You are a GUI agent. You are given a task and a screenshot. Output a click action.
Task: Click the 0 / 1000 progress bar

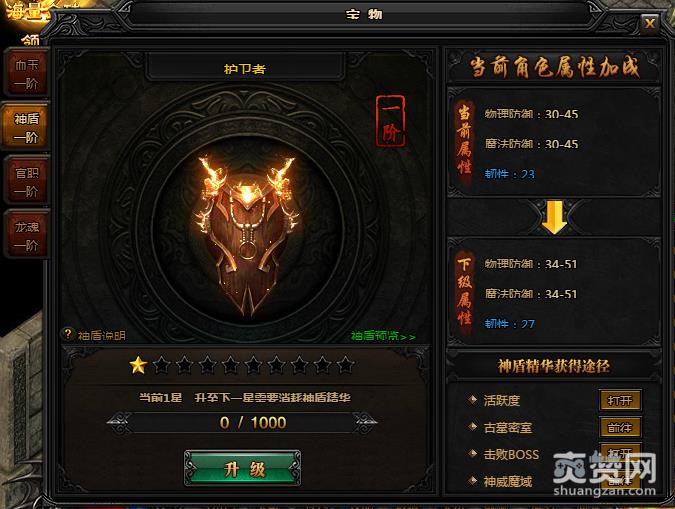coord(243,422)
